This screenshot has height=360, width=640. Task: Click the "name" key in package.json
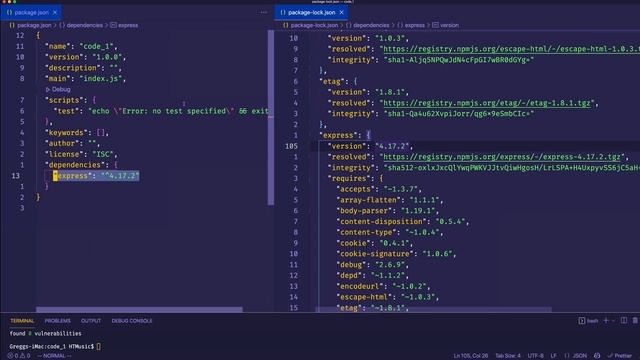click(58, 47)
